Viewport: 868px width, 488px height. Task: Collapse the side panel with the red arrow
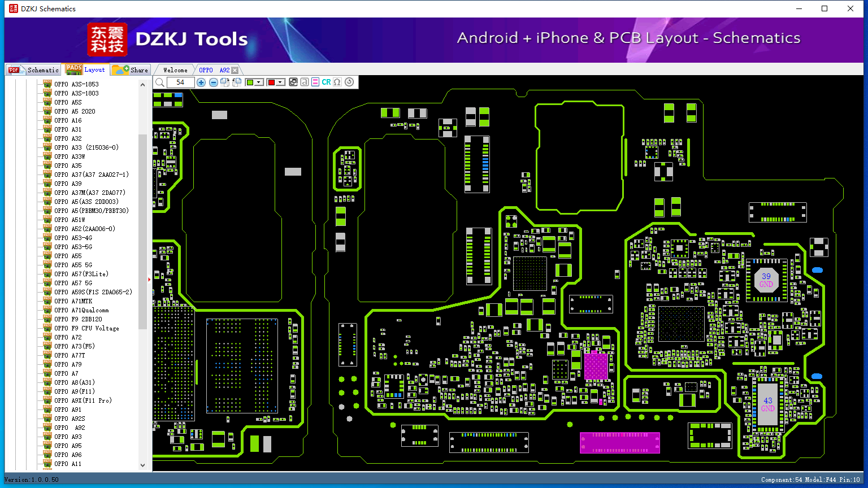[x=150, y=279]
